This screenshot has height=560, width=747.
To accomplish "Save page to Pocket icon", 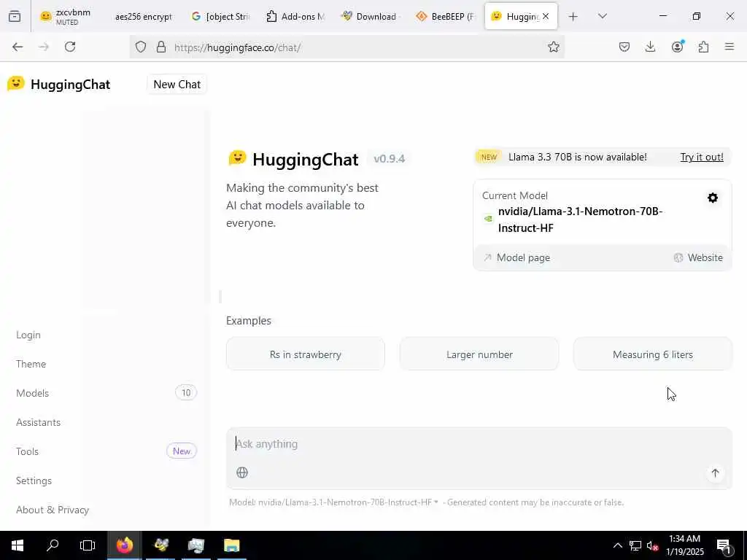I will [x=624, y=47].
